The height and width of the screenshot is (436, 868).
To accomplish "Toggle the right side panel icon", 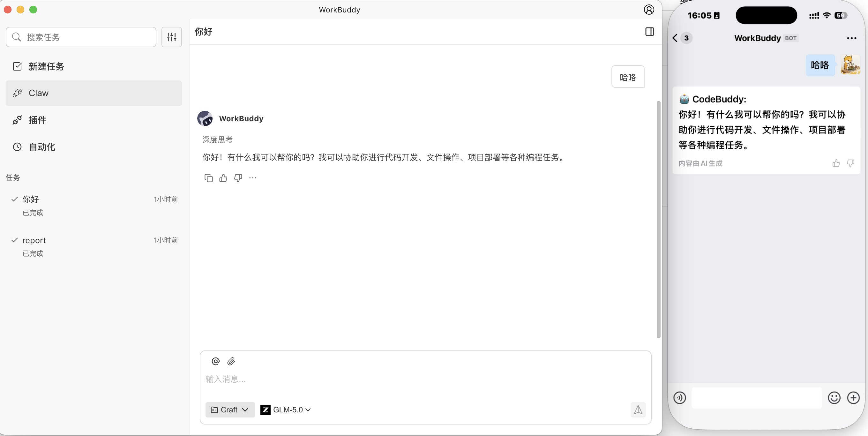I will [x=650, y=31].
